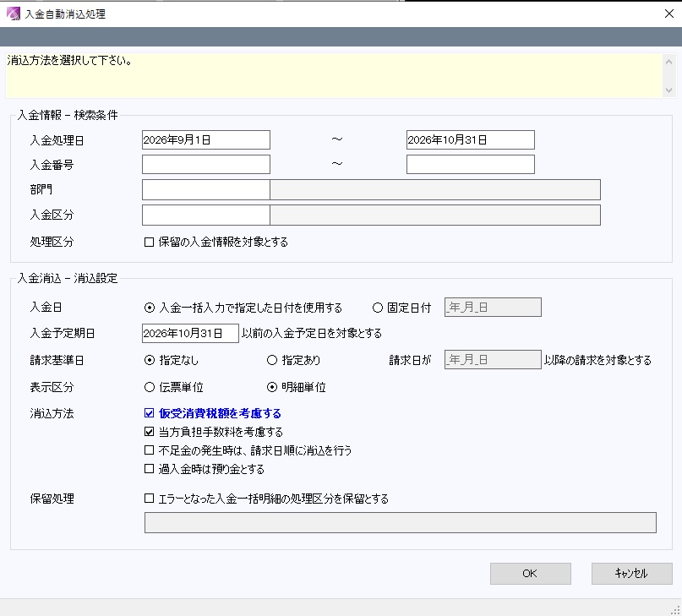This screenshot has height=616, width=682.
Task: Click the 消込方法 label
Action: [52, 413]
